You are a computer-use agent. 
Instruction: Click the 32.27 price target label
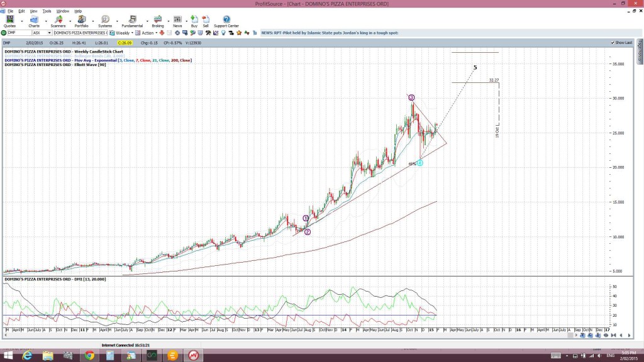(494, 80)
